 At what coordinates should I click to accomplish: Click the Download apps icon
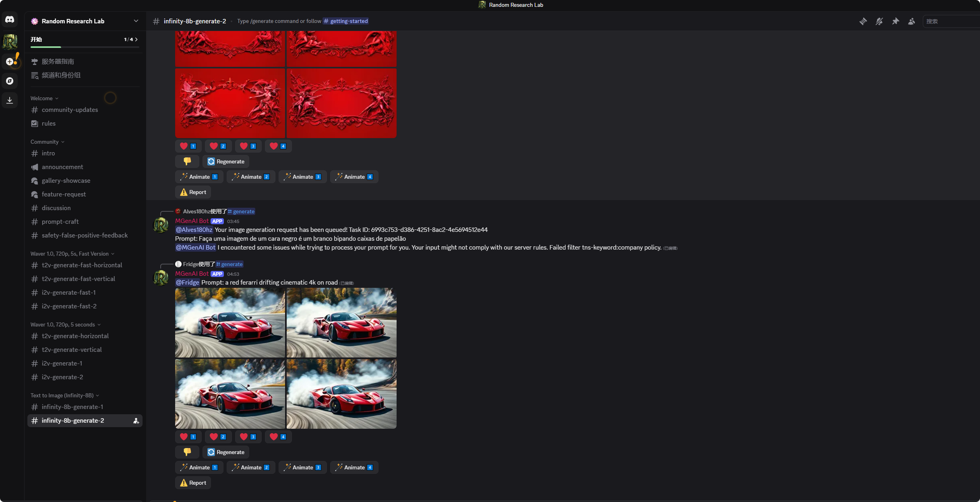point(10,100)
